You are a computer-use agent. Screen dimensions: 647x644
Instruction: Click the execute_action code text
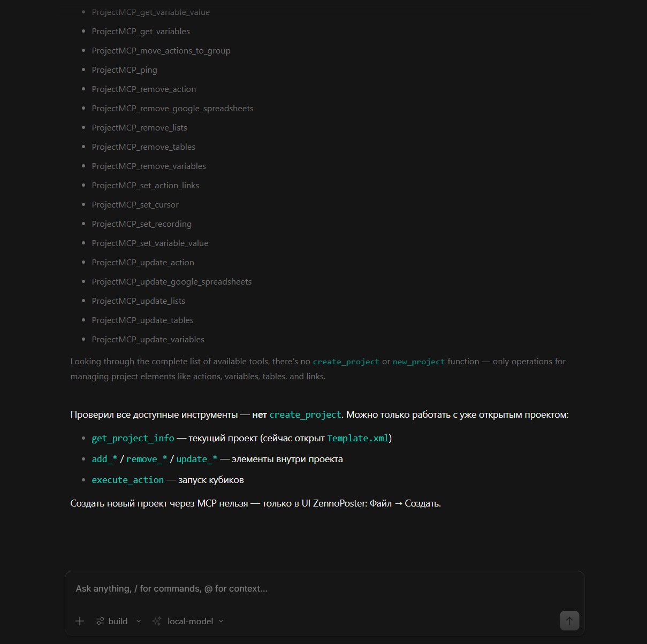(x=128, y=480)
